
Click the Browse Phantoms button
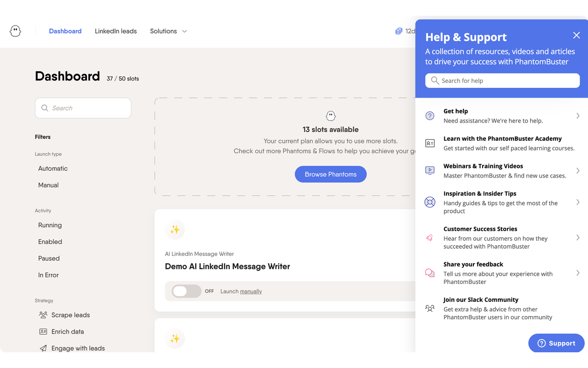coord(331,174)
